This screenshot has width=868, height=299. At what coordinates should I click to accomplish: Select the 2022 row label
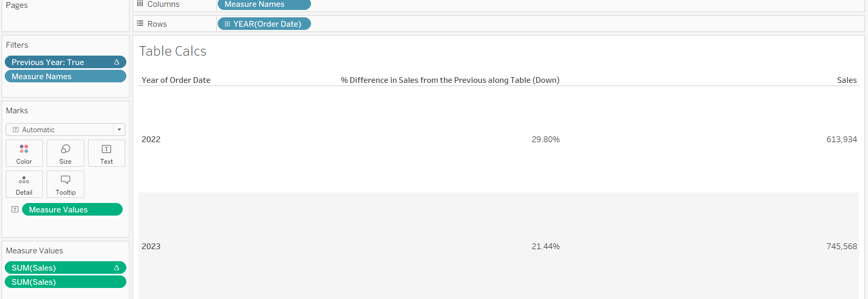click(151, 140)
